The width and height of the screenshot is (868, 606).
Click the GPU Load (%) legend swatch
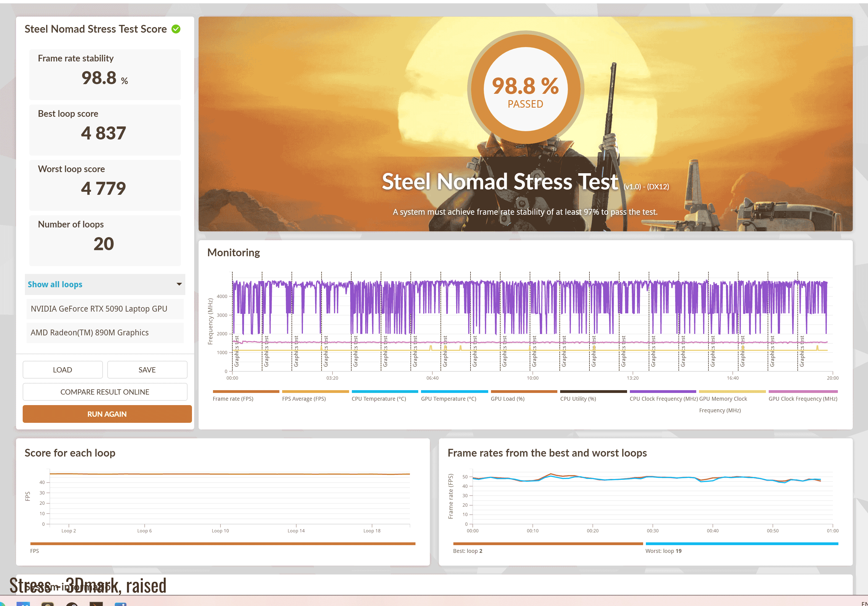(524, 392)
